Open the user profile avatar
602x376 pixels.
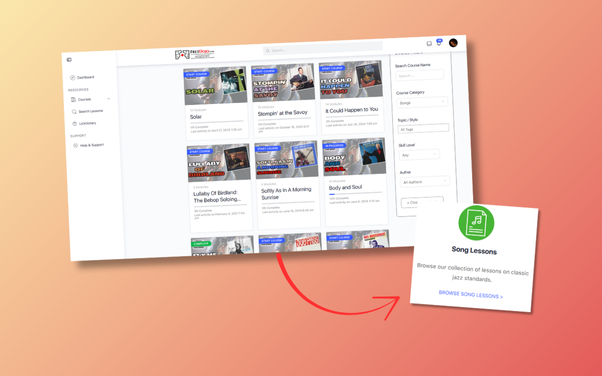pyautogui.click(x=453, y=42)
